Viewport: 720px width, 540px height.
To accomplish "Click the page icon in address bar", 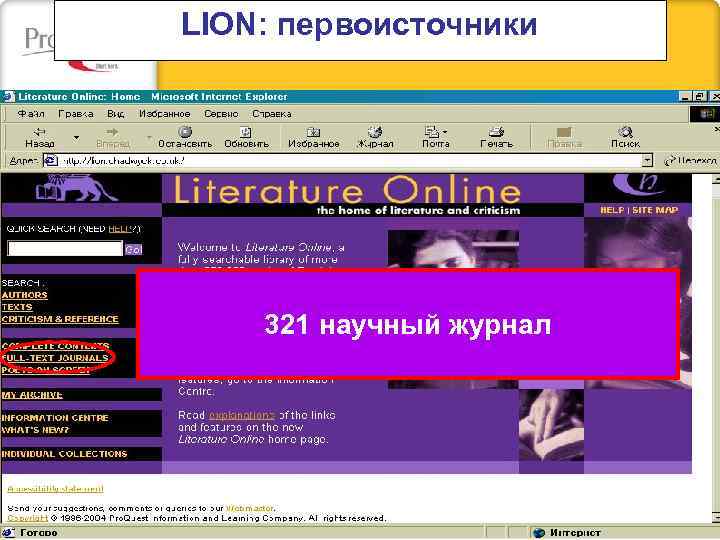I will coord(50,160).
